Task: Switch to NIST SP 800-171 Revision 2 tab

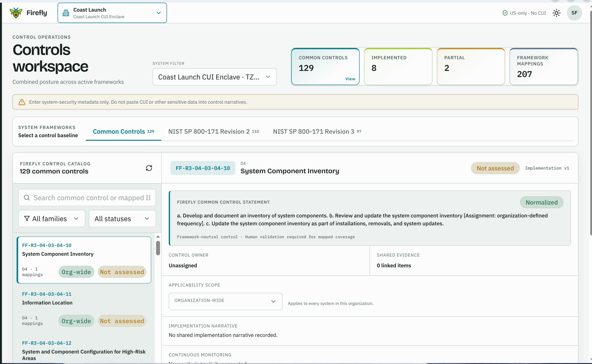Action: (x=213, y=132)
